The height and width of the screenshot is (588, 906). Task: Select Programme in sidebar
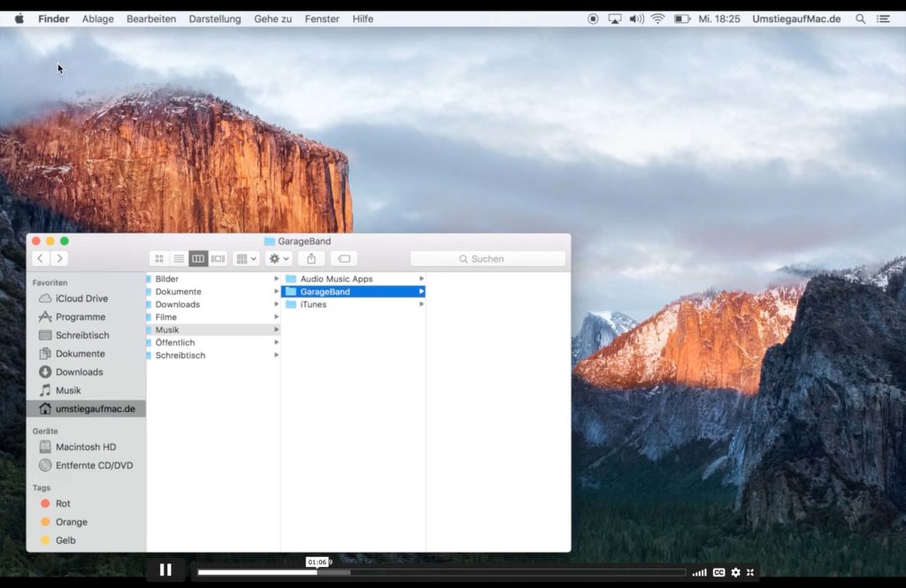[x=86, y=317]
